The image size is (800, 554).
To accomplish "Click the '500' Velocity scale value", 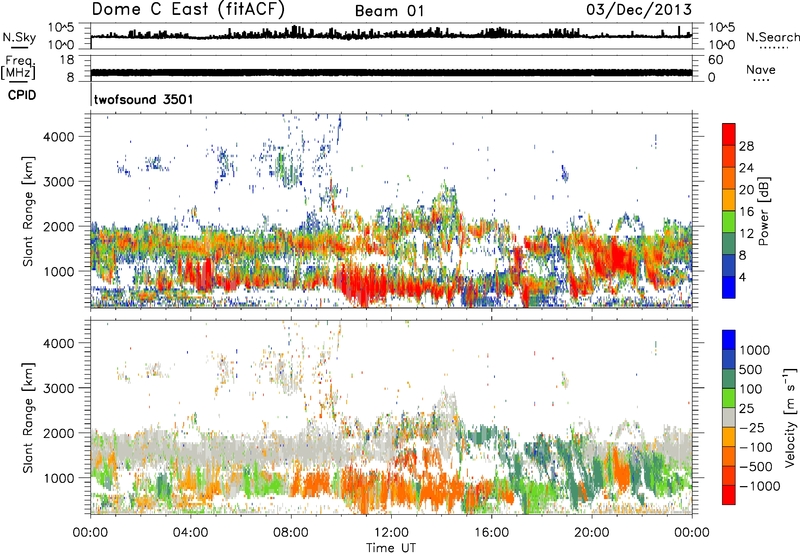I will pos(751,369).
